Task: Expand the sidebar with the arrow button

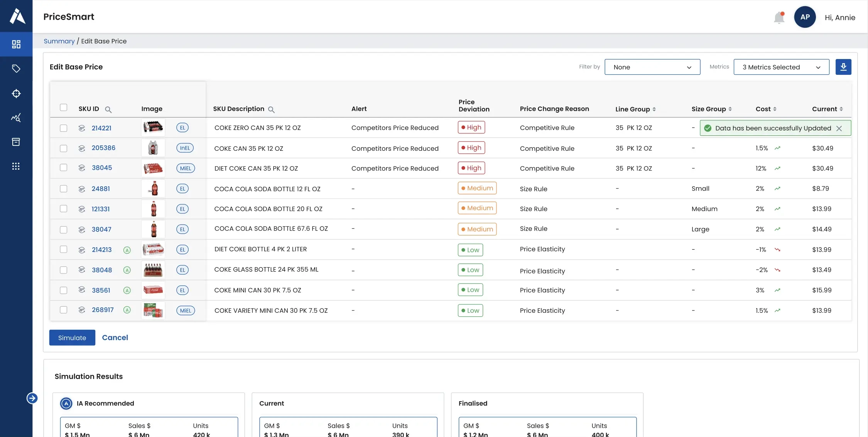Action: [x=32, y=398]
